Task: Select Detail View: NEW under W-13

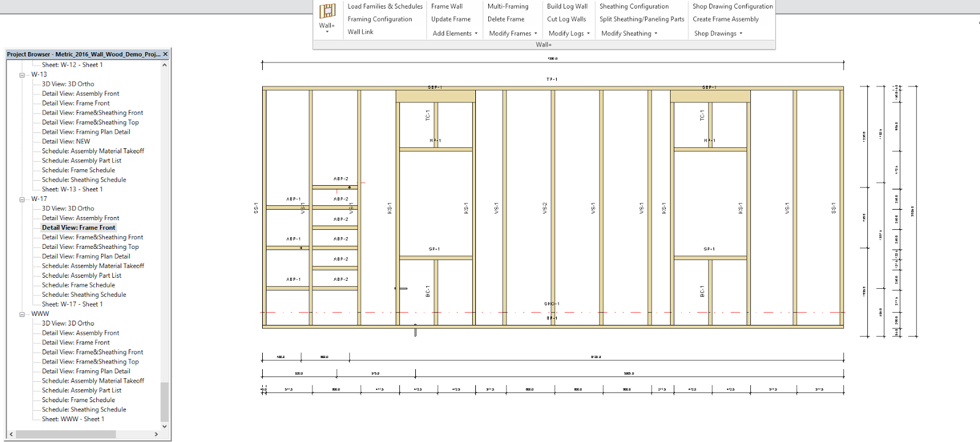Action: click(x=66, y=142)
